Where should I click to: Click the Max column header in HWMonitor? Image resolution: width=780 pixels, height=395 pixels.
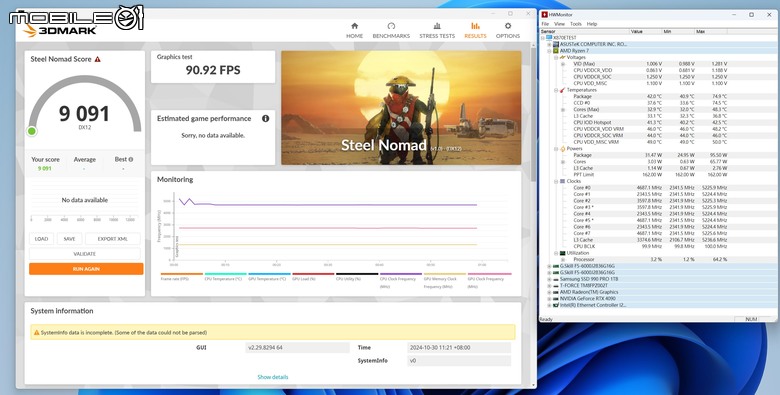711,31
